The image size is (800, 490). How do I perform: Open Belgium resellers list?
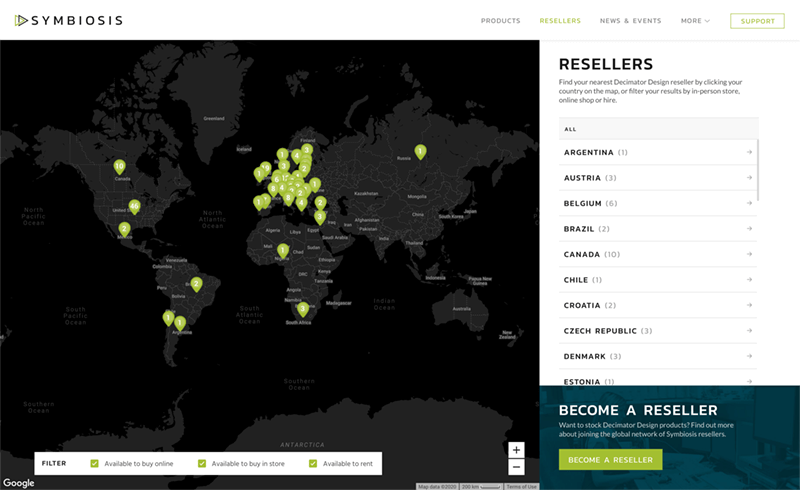pos(658,203)
